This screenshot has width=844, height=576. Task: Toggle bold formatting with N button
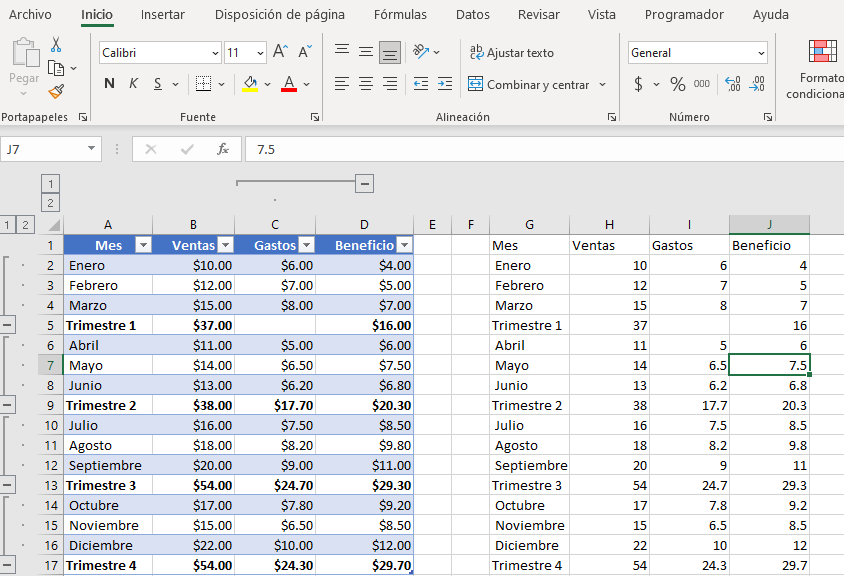point(109,84)
